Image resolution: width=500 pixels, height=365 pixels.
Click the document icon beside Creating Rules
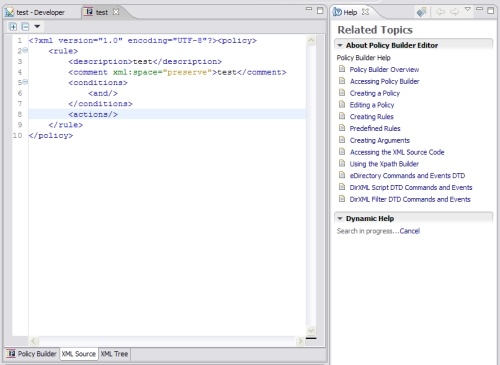pyautogui.click(x=342, y=116)
